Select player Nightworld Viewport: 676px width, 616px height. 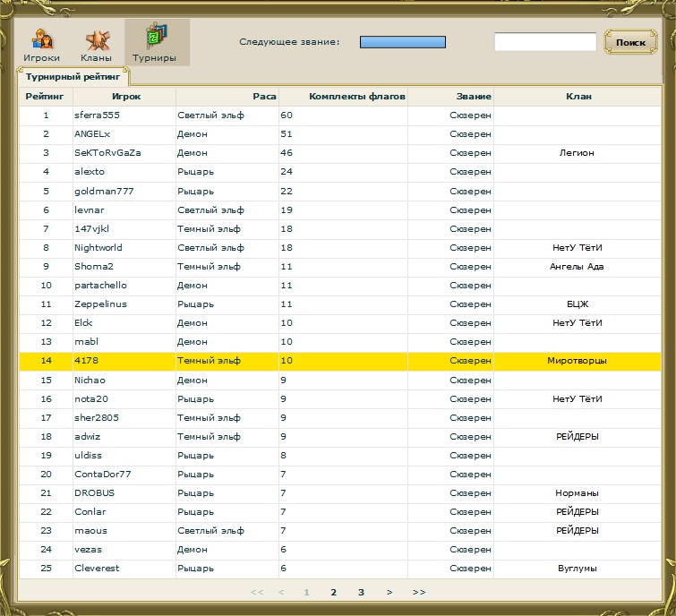pos(98,247)
